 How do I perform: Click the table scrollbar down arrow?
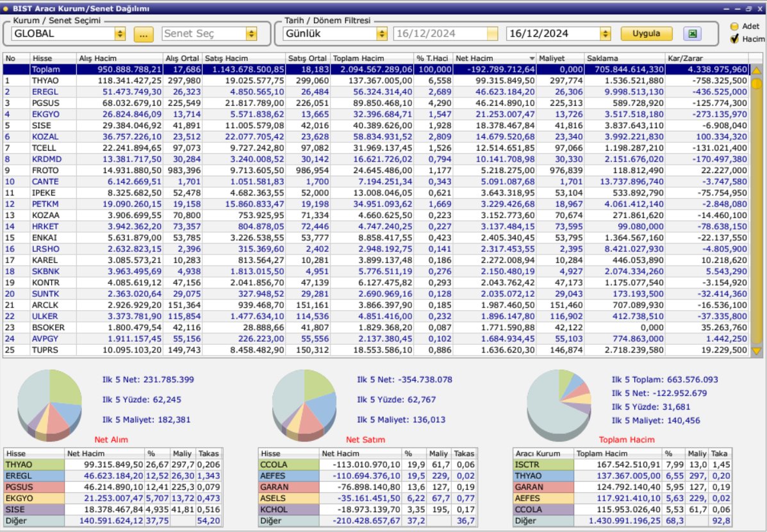(756, 351)
